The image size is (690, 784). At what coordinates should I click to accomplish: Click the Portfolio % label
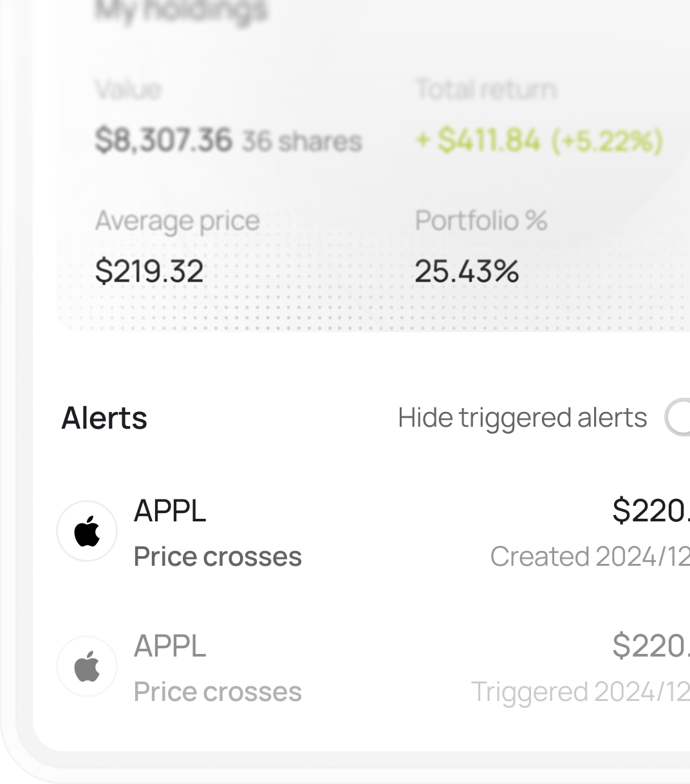point(481,221)
